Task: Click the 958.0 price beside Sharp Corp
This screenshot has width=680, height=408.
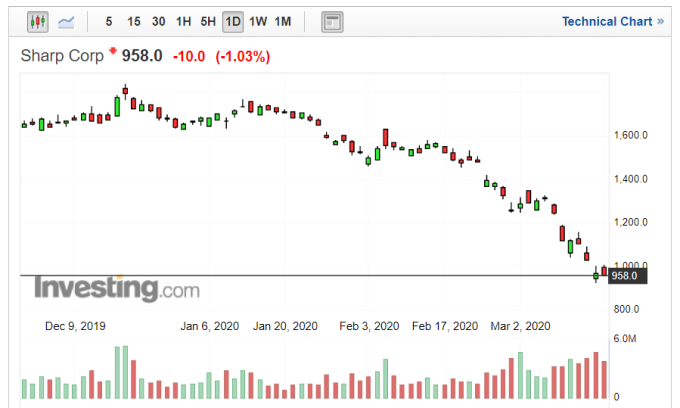Action: click(x=142, y=56)
